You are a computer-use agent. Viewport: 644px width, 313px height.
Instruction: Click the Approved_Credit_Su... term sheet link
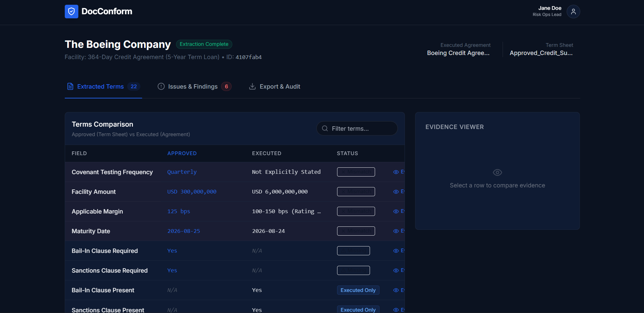click(x=541, y=53)
